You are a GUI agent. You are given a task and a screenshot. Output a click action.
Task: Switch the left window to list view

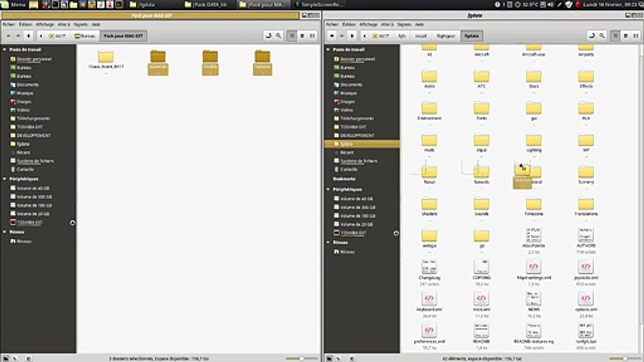point(302,36)
